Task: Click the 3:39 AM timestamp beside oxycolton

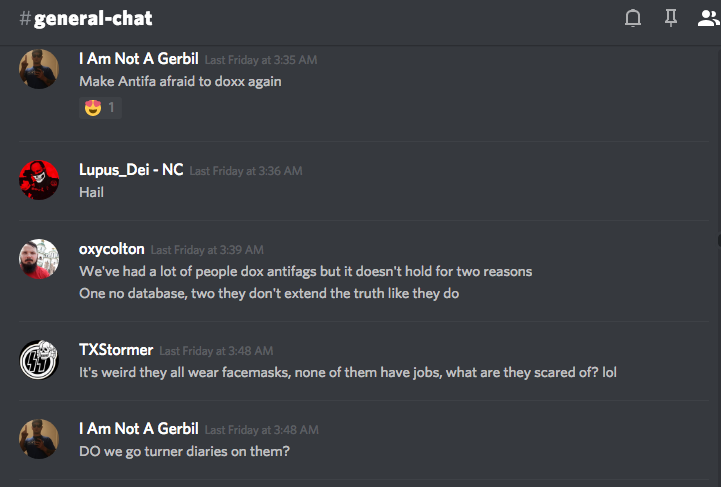Action: (207, 250)
